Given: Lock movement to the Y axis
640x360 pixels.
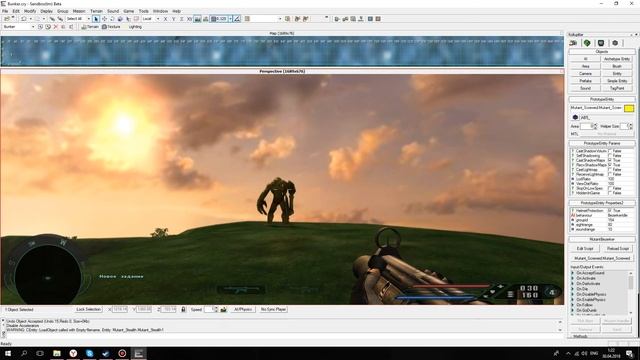Looking at the screenshot, I should pyautogui.click(x=173, y=19).
